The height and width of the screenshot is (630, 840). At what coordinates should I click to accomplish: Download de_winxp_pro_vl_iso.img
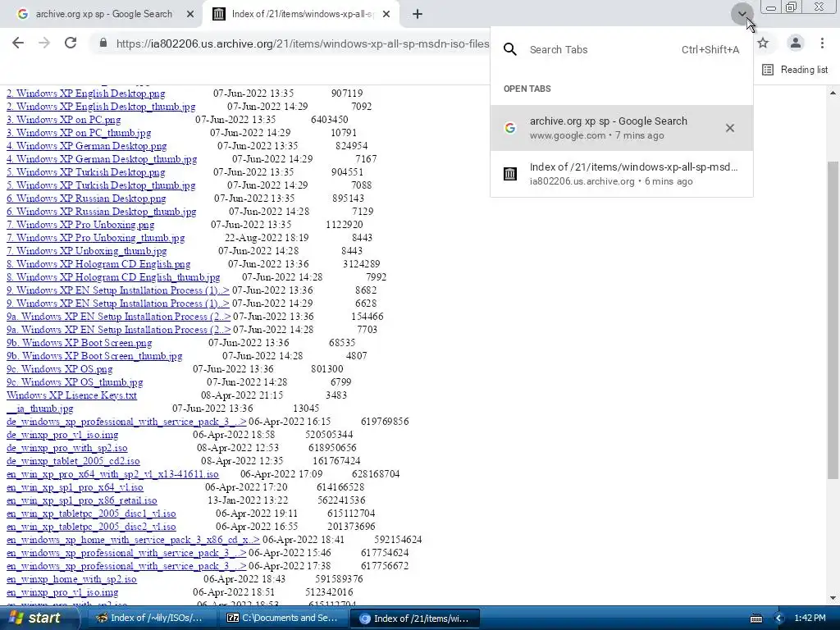[x=62, y=435]
